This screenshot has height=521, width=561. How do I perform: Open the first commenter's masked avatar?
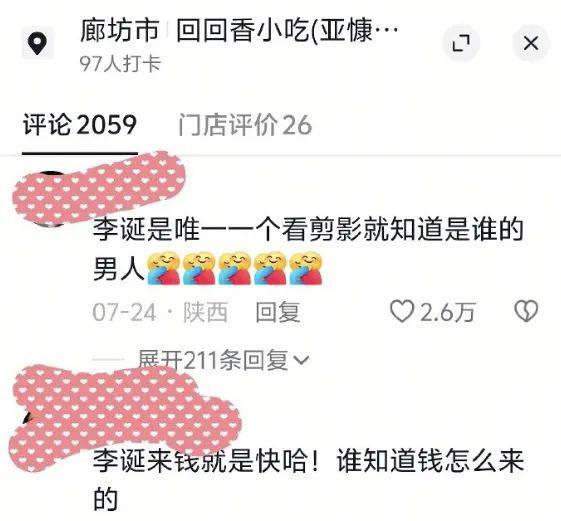[50, 199]
